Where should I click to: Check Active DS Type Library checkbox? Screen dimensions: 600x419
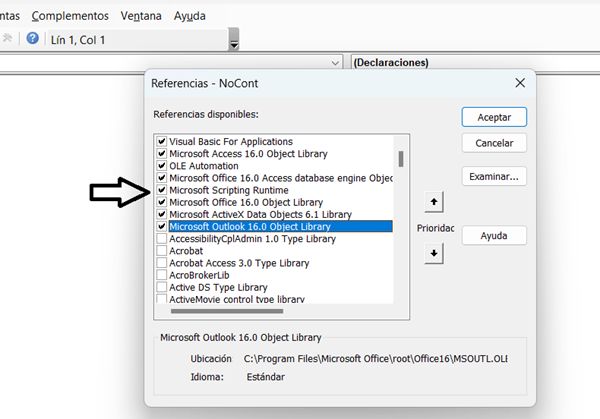click(161, 287)
